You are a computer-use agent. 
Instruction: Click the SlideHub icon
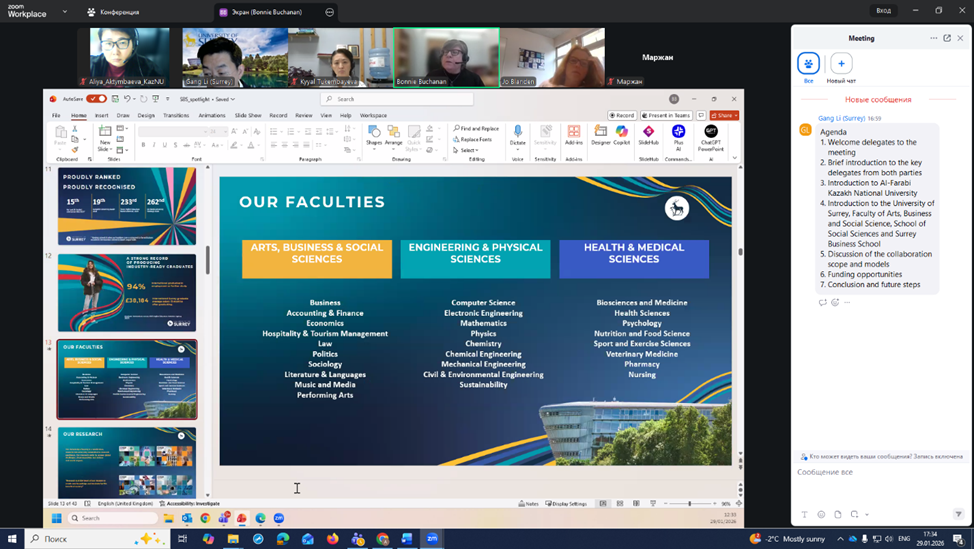click(x=648, y=134)
